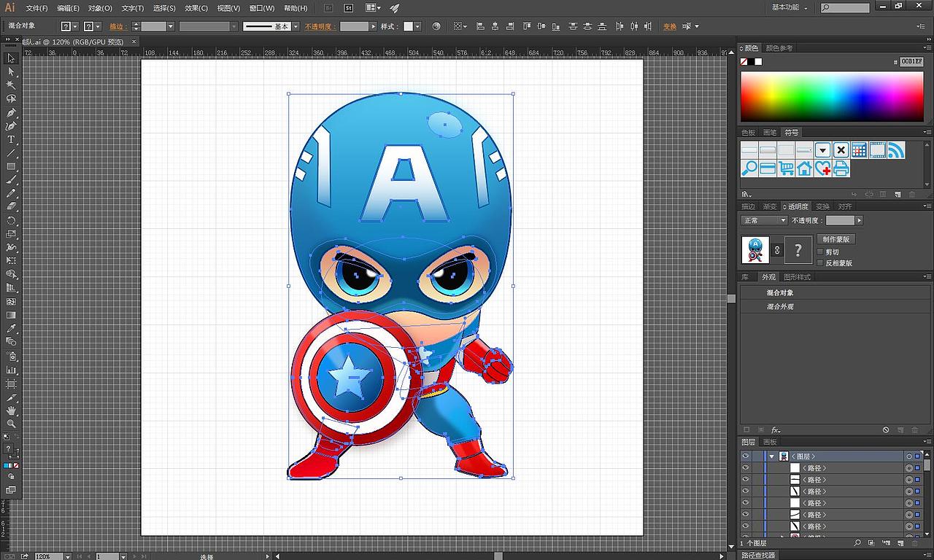This screenshot has width=934, height=560.
Task: Select the Selection (black arrow) tool
Action: pos(11,58)
